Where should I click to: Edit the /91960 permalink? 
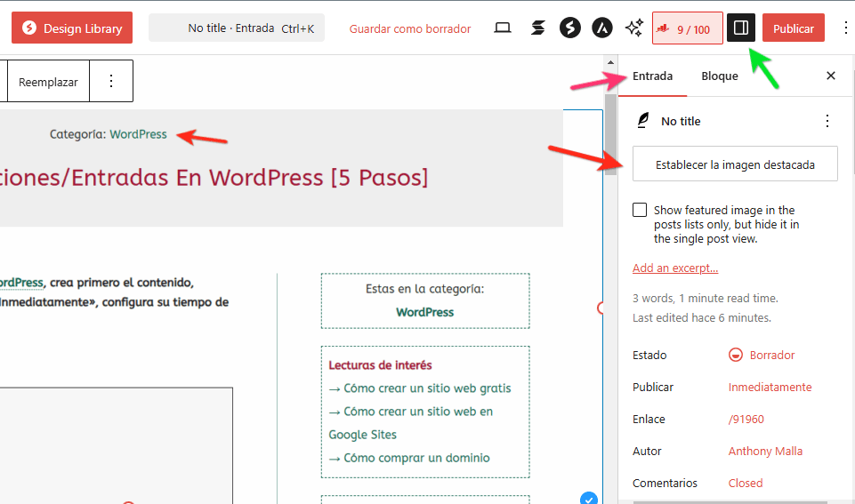746,420
